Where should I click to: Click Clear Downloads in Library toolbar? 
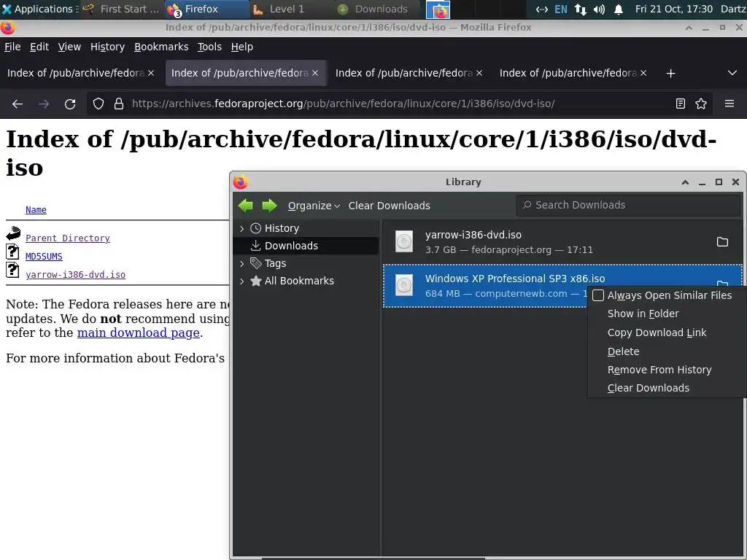tap(390, 206)
